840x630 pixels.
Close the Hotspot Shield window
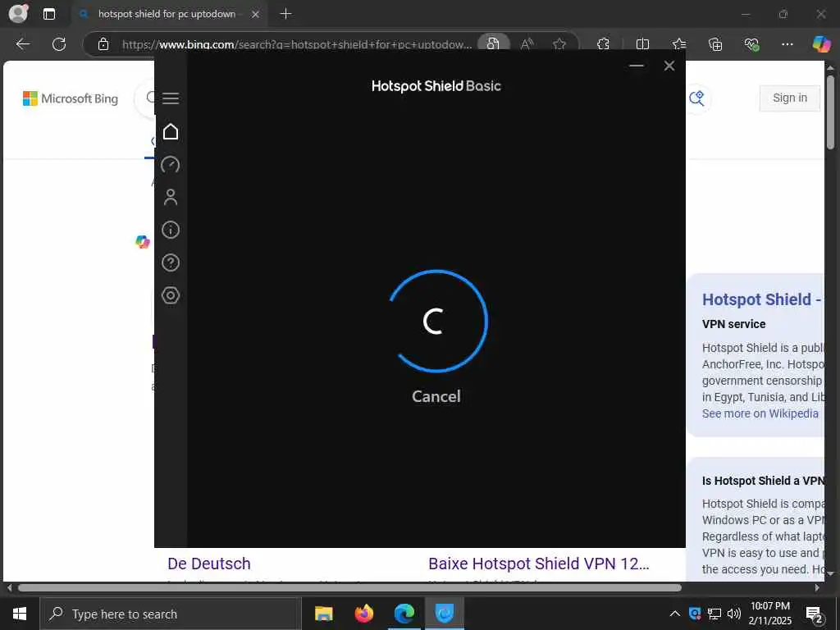coord(669,66)
